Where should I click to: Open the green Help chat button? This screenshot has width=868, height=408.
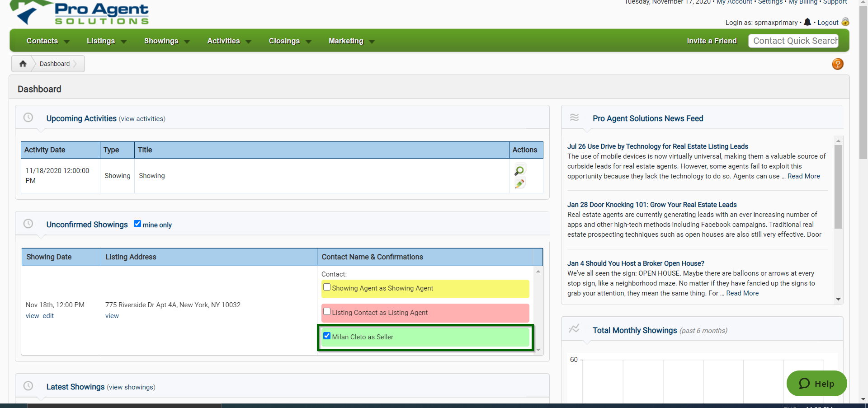(x=816, y=383)
